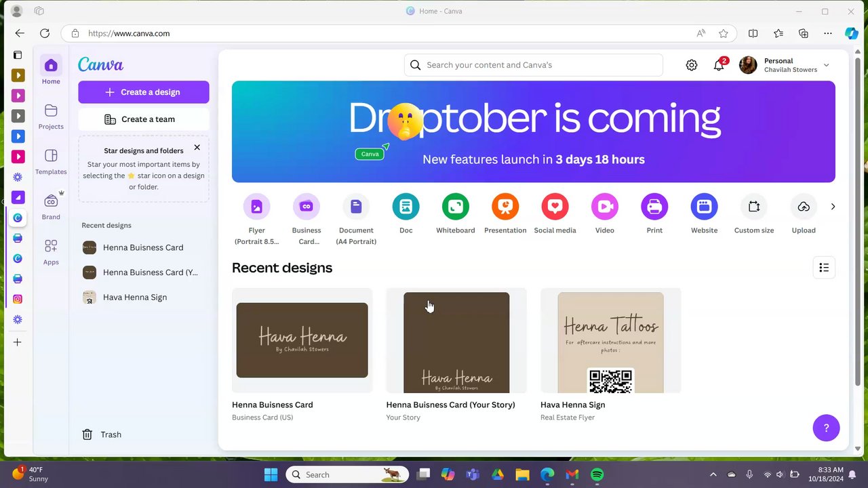Open Hava Henna Sign in sidebar list
This screenshot has width=868, height=488.
[x=144, y=297]
